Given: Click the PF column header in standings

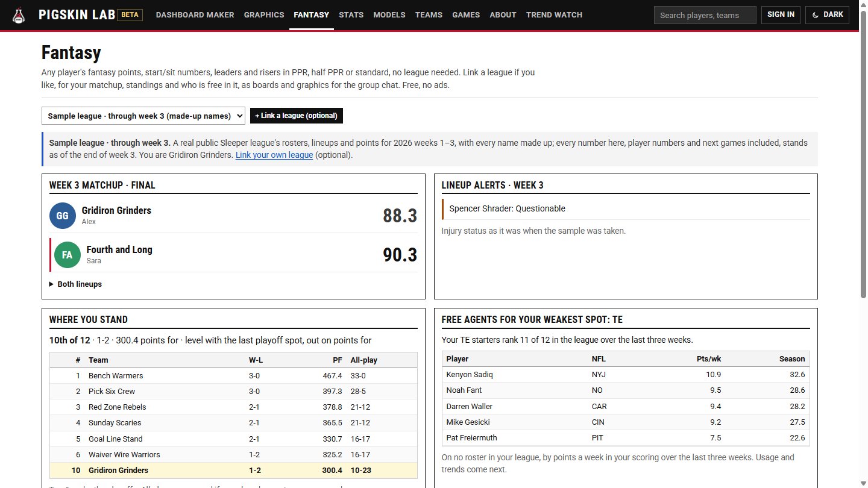Looking at the screenshot, I should tap(338, 360).
